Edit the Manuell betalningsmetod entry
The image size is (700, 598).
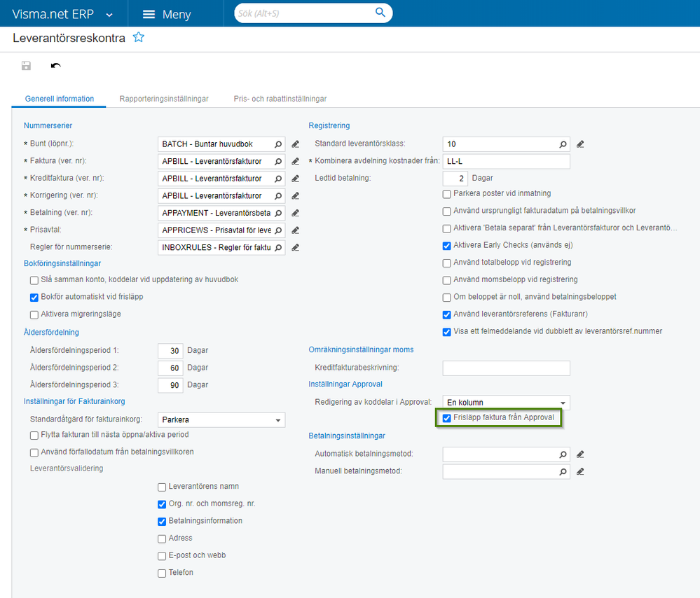[580, 472]
